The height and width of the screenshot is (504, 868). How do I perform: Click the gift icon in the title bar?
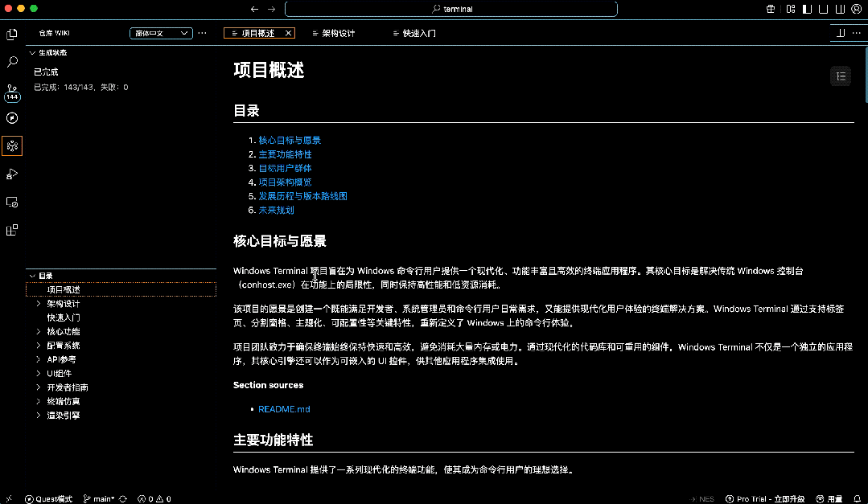point(770,8)
